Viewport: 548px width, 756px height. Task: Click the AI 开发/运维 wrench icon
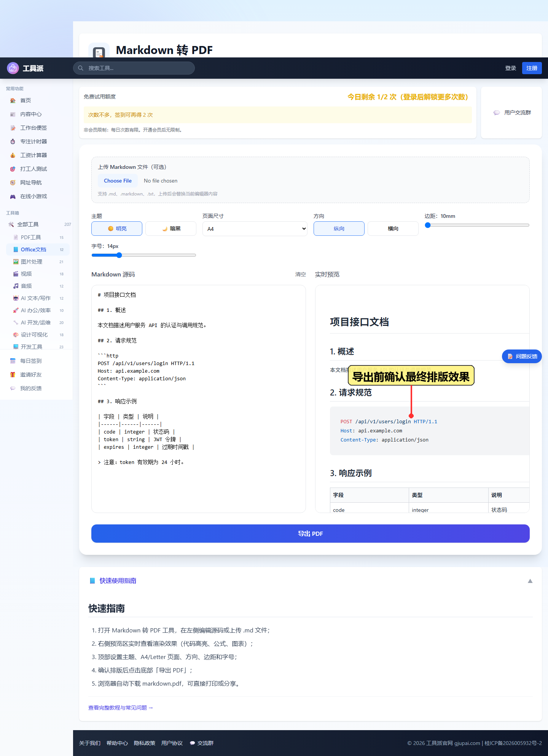(16, 322)
